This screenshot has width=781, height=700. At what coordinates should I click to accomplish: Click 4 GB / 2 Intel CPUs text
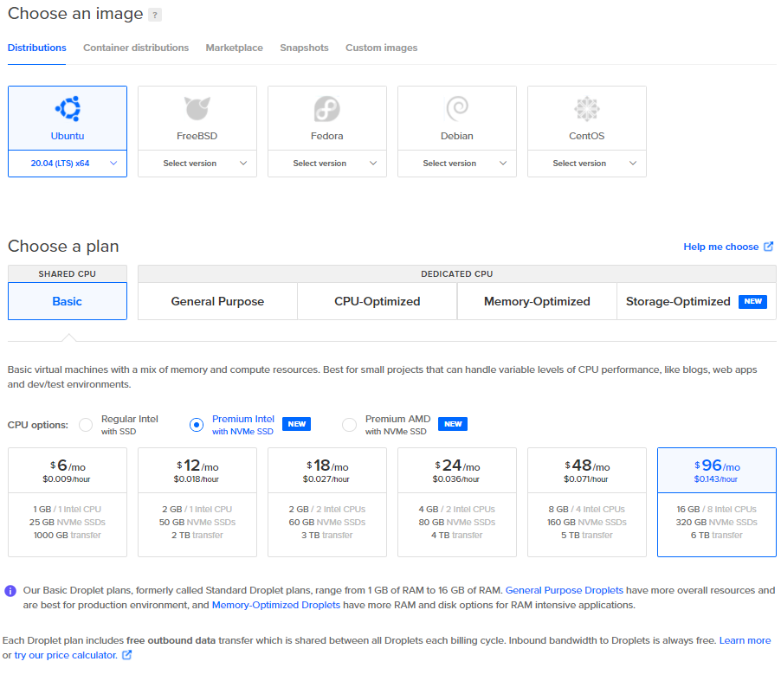coord(457,510)
